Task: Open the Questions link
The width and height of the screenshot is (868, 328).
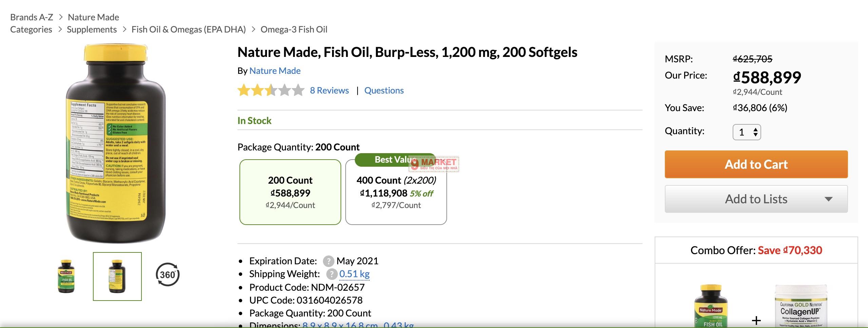Action: (x=384, y=90)
